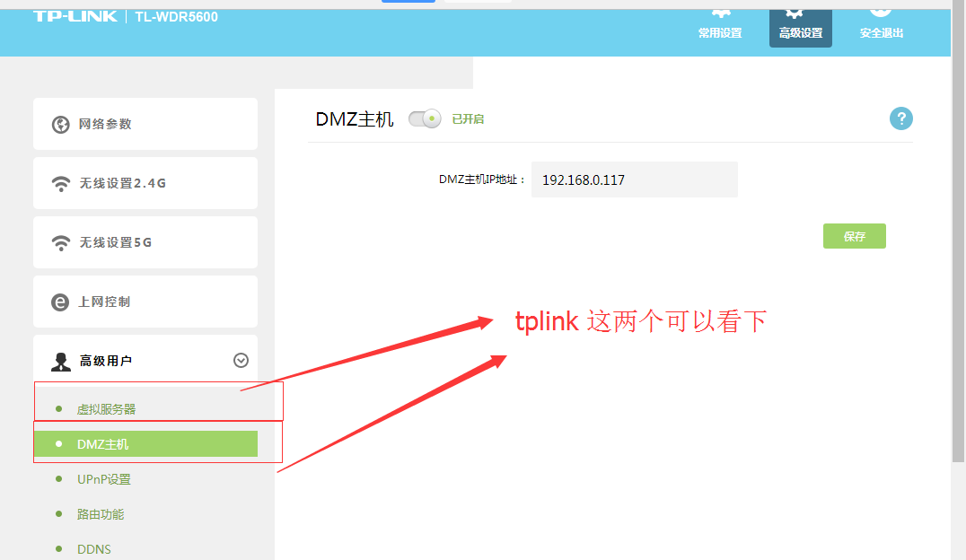Click the Wi-Fi icon for 无线设置5G
The width and height of the screenshot is (966, 560).
[x=60, y=242]
